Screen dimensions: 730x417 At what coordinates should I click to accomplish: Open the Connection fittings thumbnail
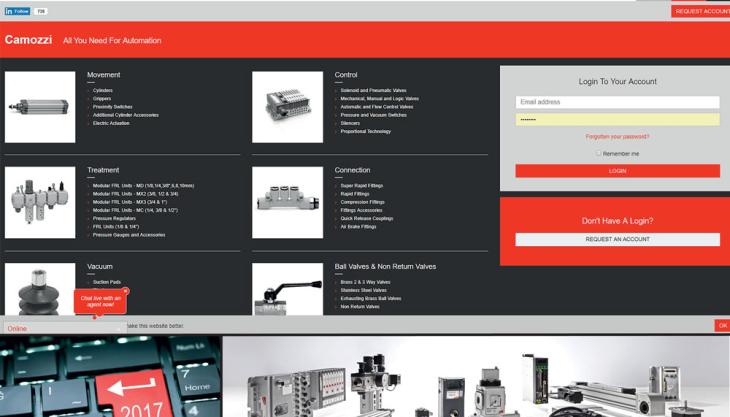287,202
